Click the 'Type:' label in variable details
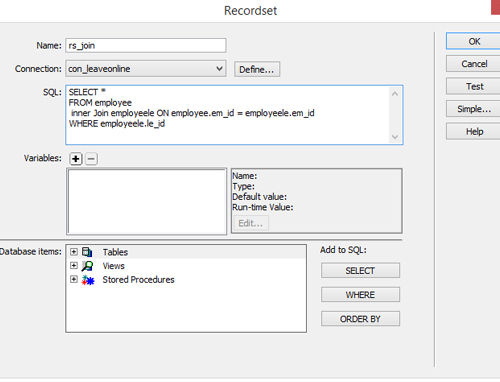500x382 pixels. [243, 186]
